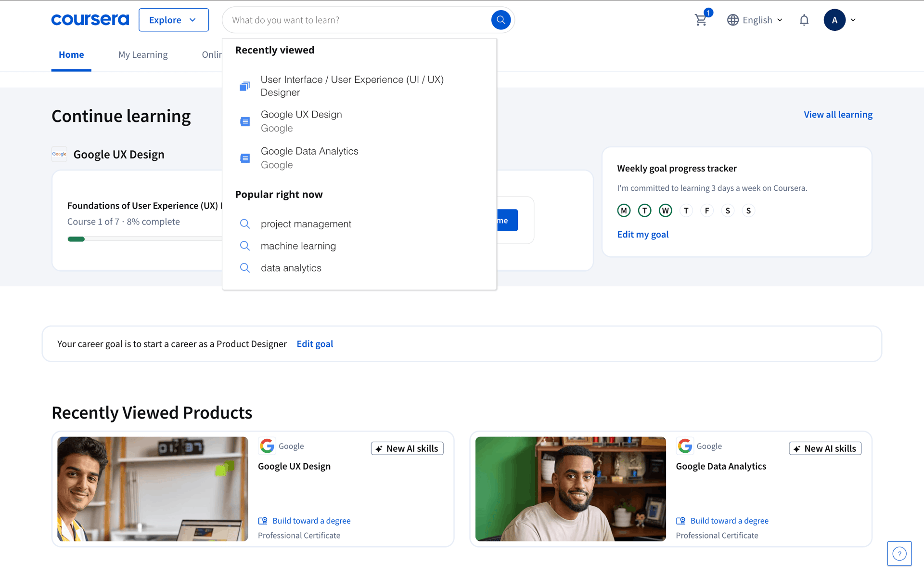Click the sparkle icon on UX Design's New AI skills badge
Image resolution: width=924 pixels, height=578 pixels.
[x=379, y=449]
